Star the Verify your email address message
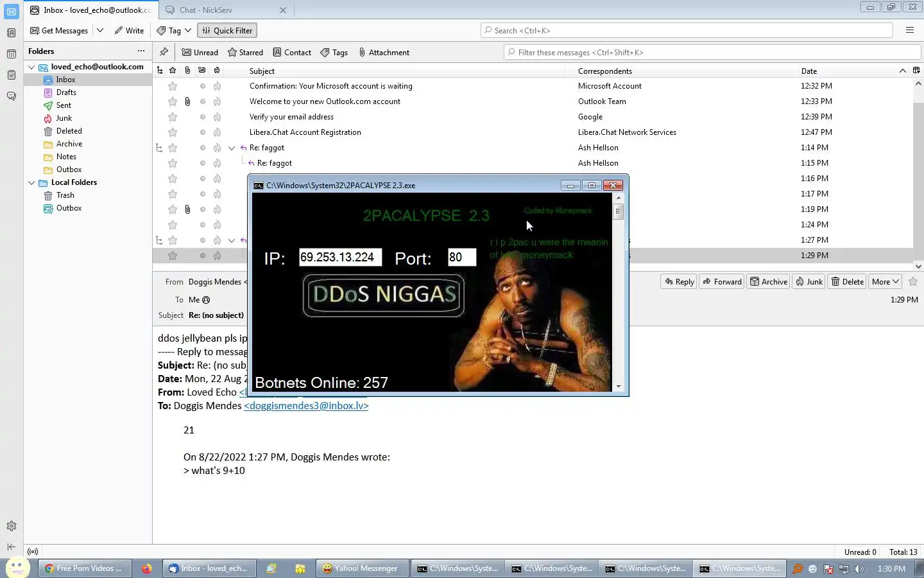 (x=173, y=117)
